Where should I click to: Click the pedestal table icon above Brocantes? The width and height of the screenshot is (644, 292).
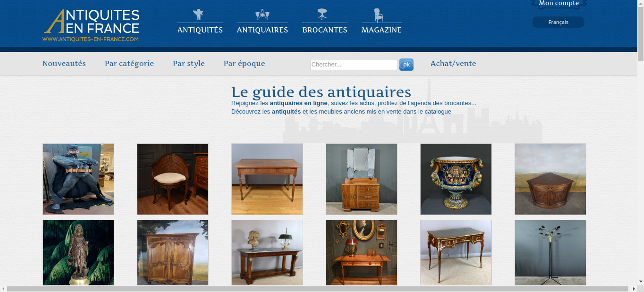click(x=322, y=14)
